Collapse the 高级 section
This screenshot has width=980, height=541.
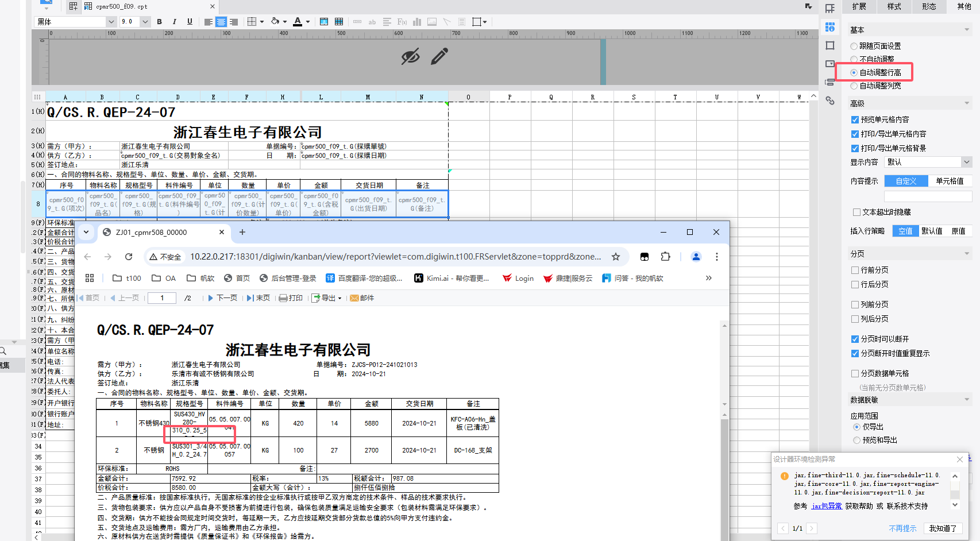pos(967,103)
